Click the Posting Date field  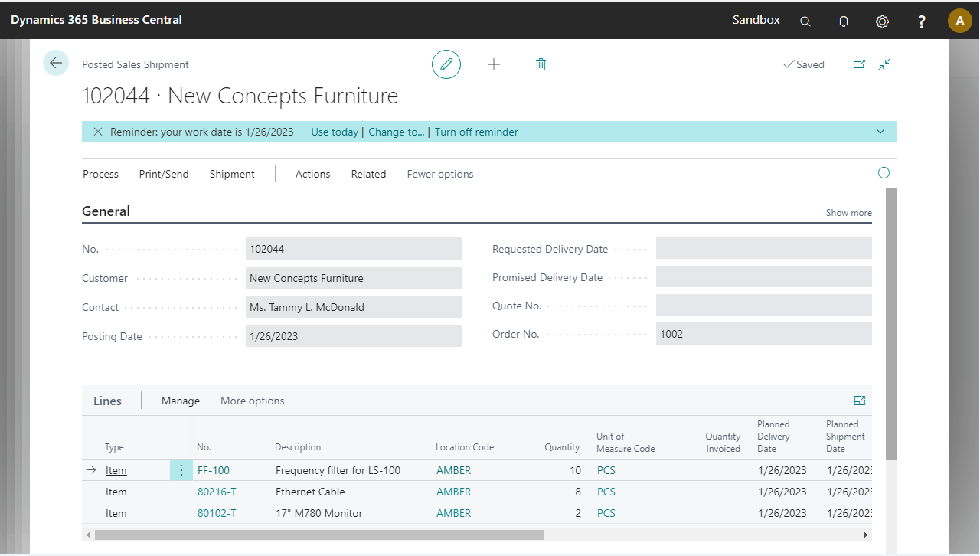tap(354, 336)
